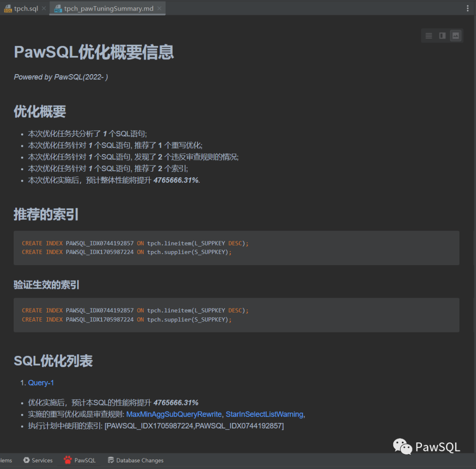Screen dimensions: 476x469
Task: Click the bullet mentioning '1 个重写优化'
Action: (x=115, y=145)
